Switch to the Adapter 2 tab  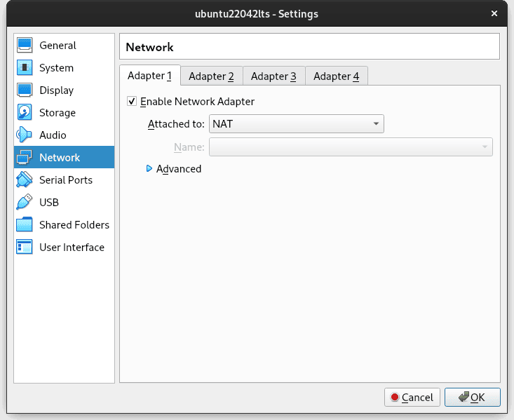pyautogui.click(x=212, y=76)
